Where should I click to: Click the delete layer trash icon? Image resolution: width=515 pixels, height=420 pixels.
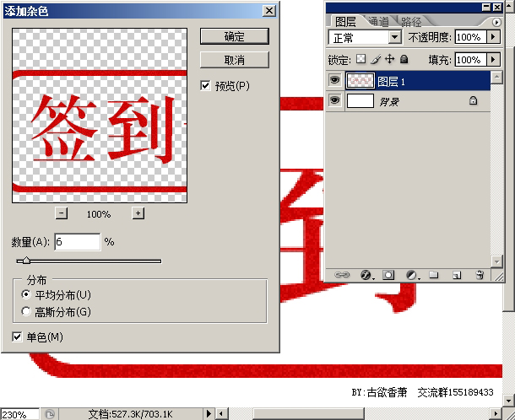480,275
